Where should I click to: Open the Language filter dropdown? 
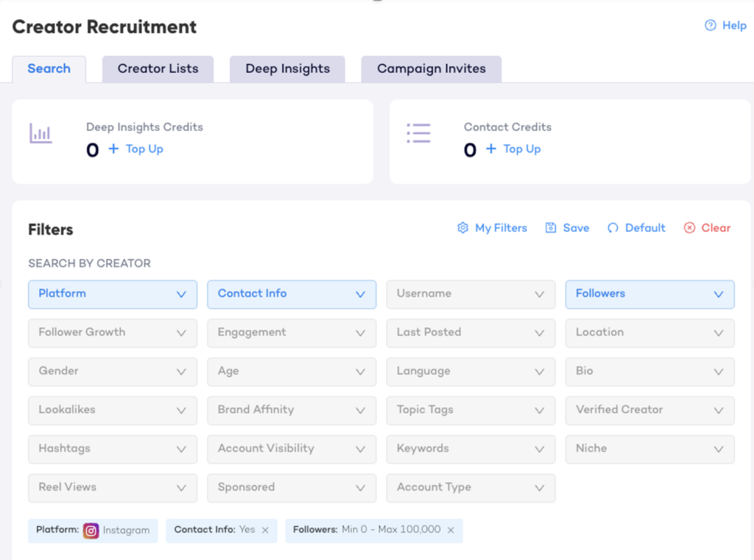click(471, 372)
